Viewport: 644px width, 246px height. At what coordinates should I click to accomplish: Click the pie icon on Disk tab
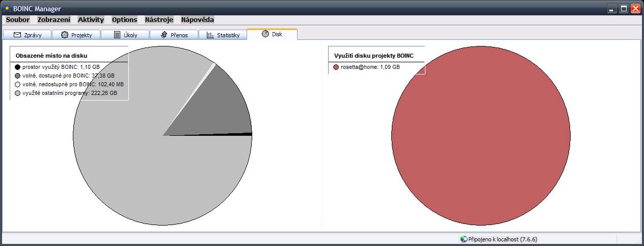click(x=265, y=34)
